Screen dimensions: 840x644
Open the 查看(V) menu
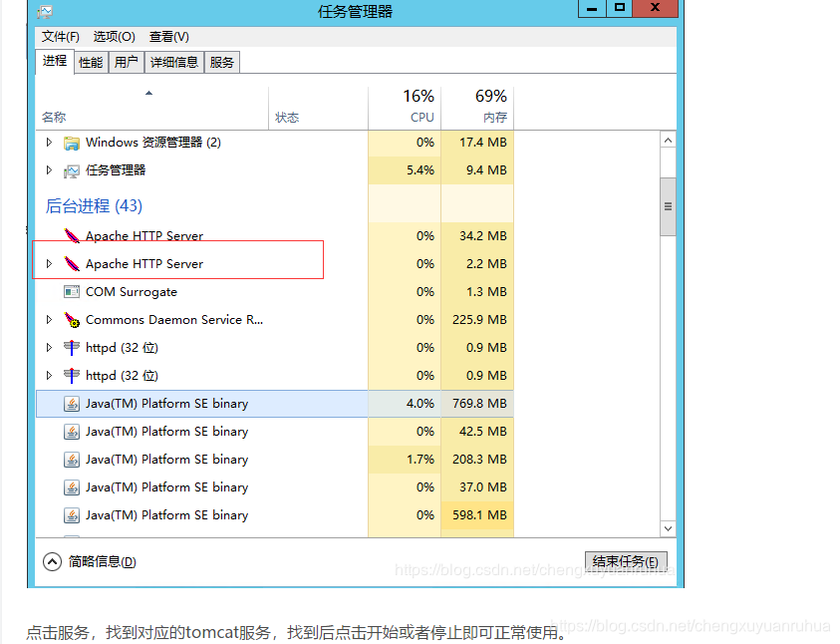168,37
